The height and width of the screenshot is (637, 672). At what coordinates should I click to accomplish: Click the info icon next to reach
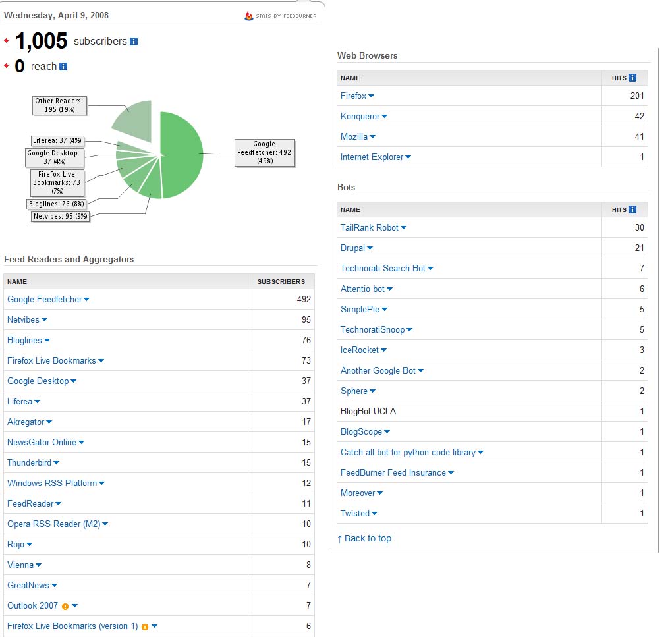(63, 67)
